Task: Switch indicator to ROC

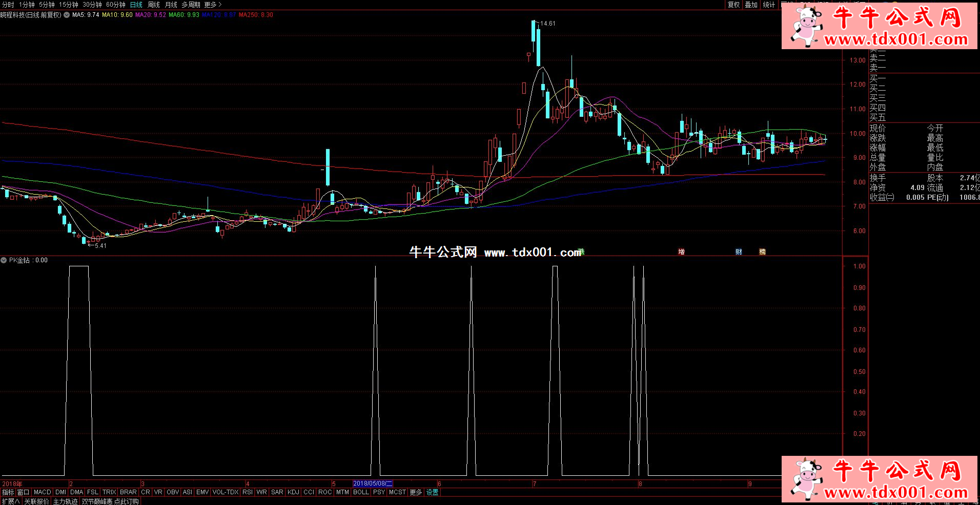Action: point(325,492)
